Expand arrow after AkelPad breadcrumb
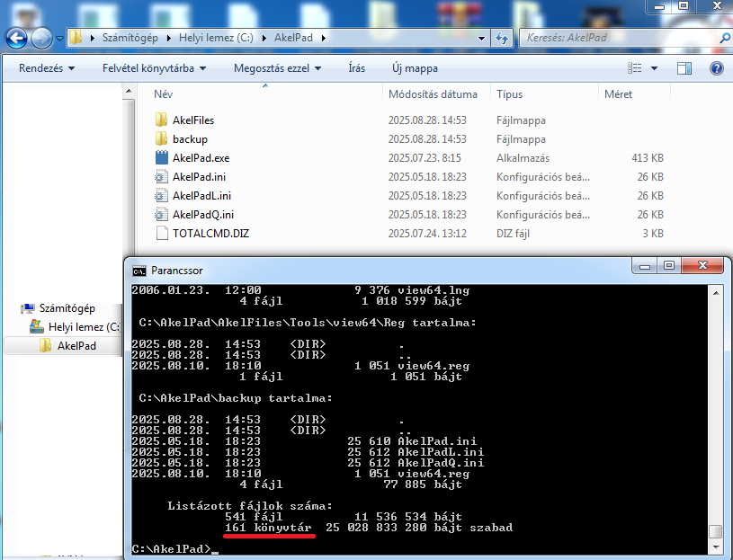 (x=324, y=38)
